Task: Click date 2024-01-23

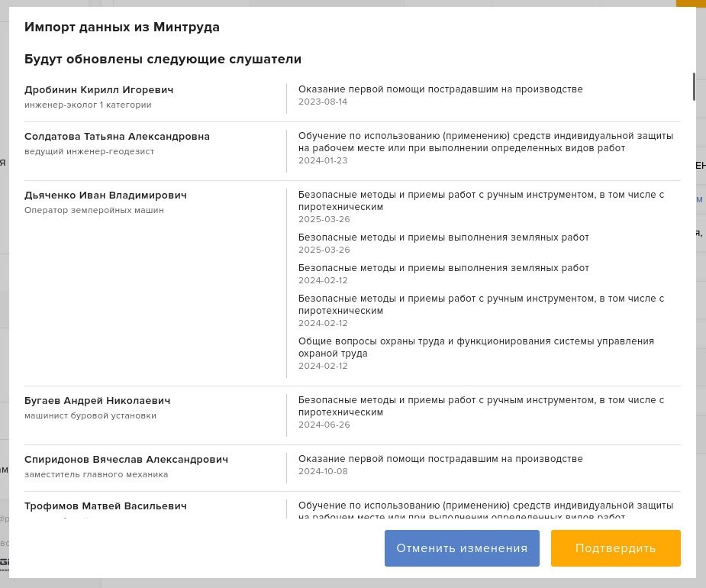Action: click(x=323, y=160)
